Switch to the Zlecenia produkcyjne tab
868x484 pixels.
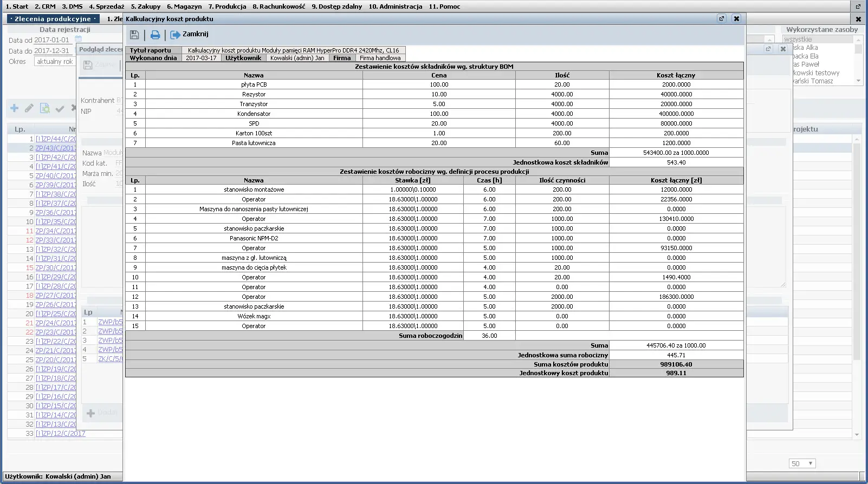point(53,19)
